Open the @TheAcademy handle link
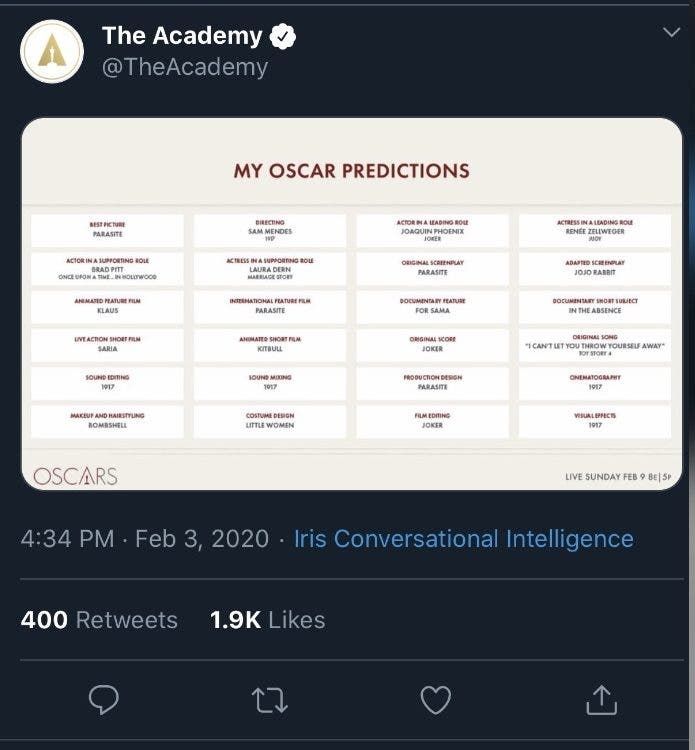 (185, 67)
